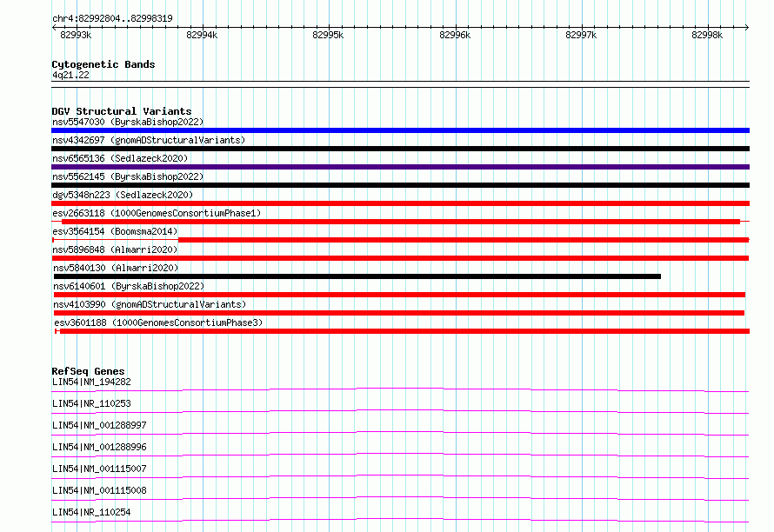Click the 82994k ruler tick label
The width and height of the screenshot is (774, 532).
(x=202, y=35)
